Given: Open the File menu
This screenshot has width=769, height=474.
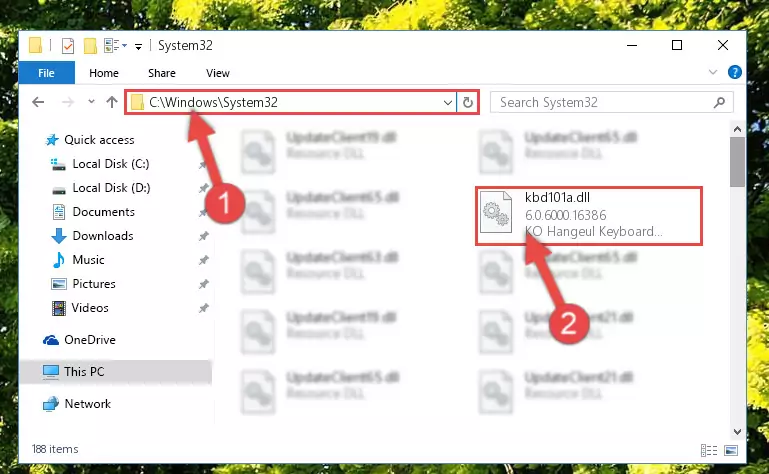Looking at the screenshot, I should coord(47,73).
